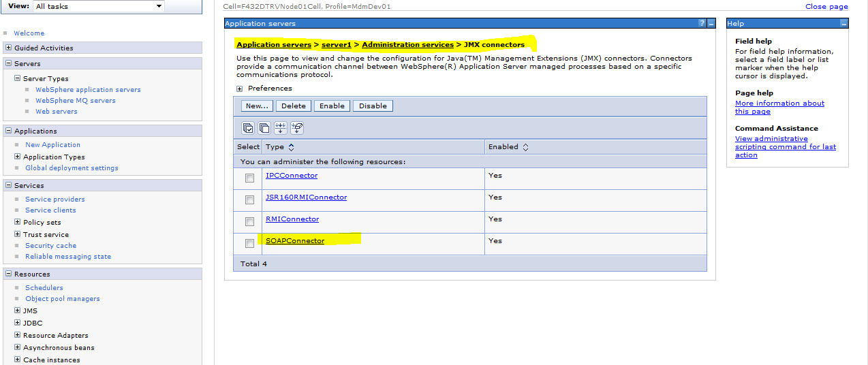Minimize the Application servers portlet

pyautogui.click(x=711, y=23)
